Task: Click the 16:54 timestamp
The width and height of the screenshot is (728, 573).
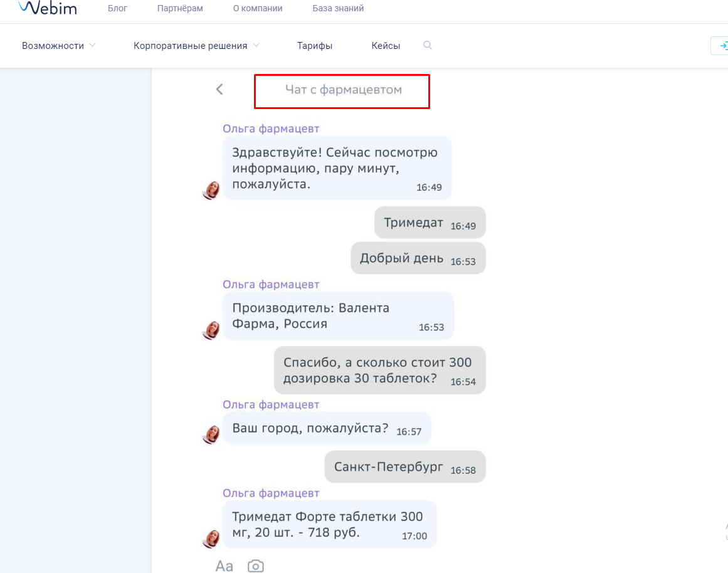Action: [x=463, y=382]
